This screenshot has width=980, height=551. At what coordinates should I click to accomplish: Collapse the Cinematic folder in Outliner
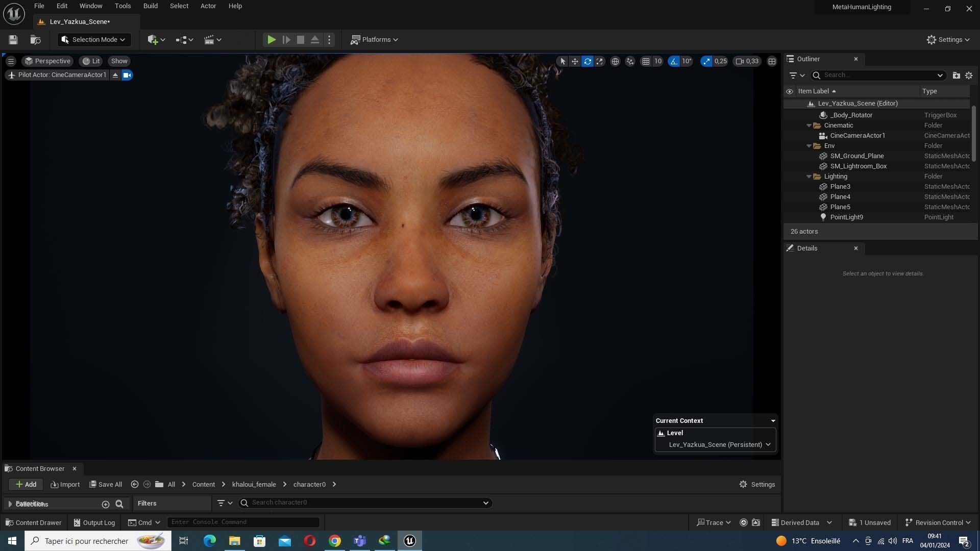(809, 126)
